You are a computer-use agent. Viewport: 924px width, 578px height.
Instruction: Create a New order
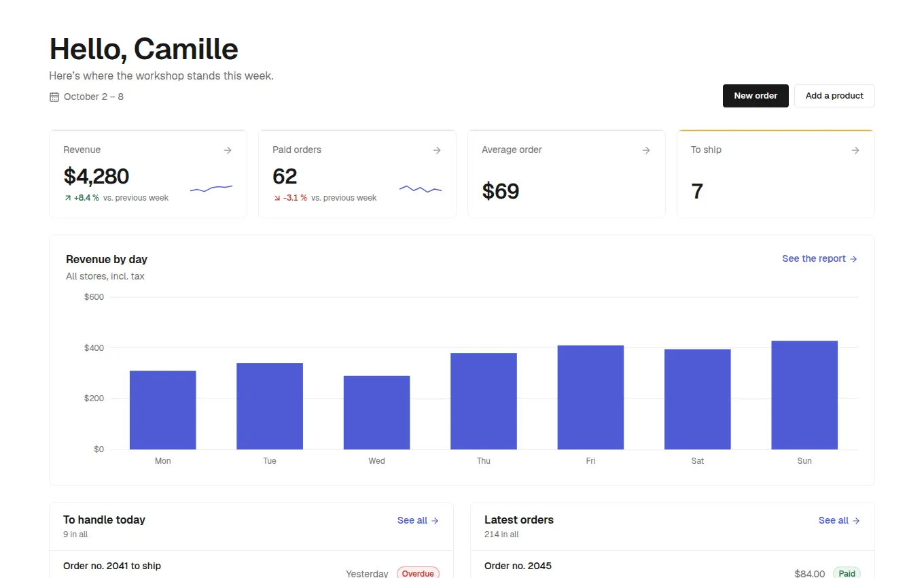pos(756,96)
